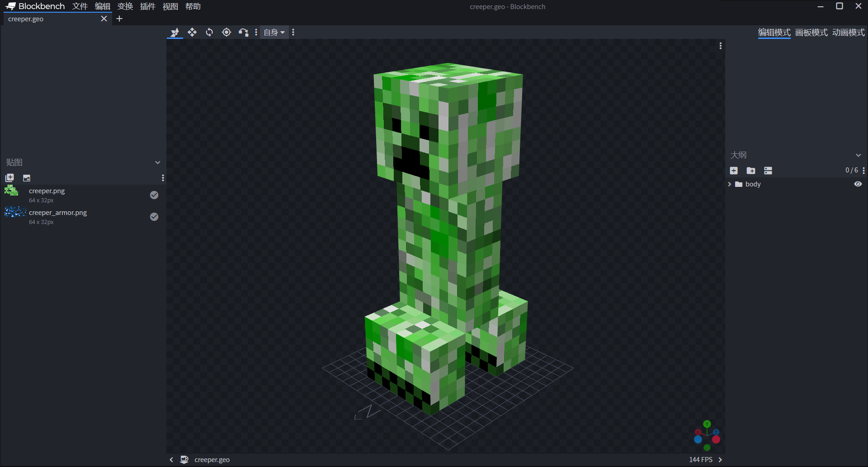The width and height of the screenshot is (868, 467).
Task: Maximize the Blockbench window
Action: coord(840,6)
